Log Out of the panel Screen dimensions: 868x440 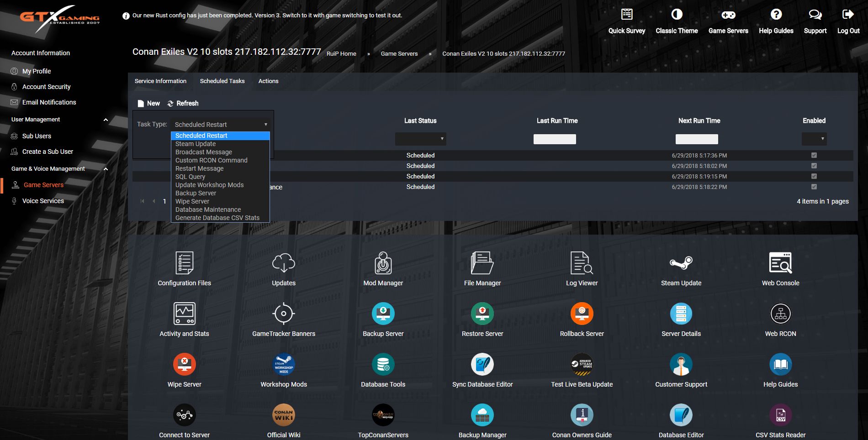[848, 21]
